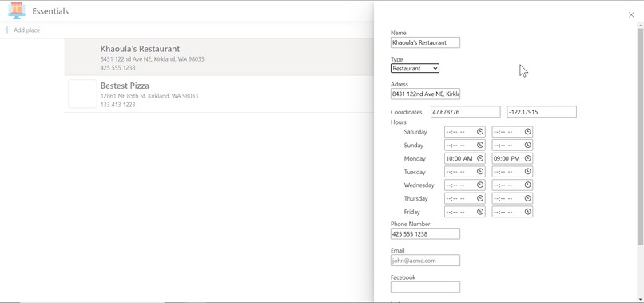Select Bestest Pizza in the list
This screenshot has width=644, height=303.
(x=219, y=94)
